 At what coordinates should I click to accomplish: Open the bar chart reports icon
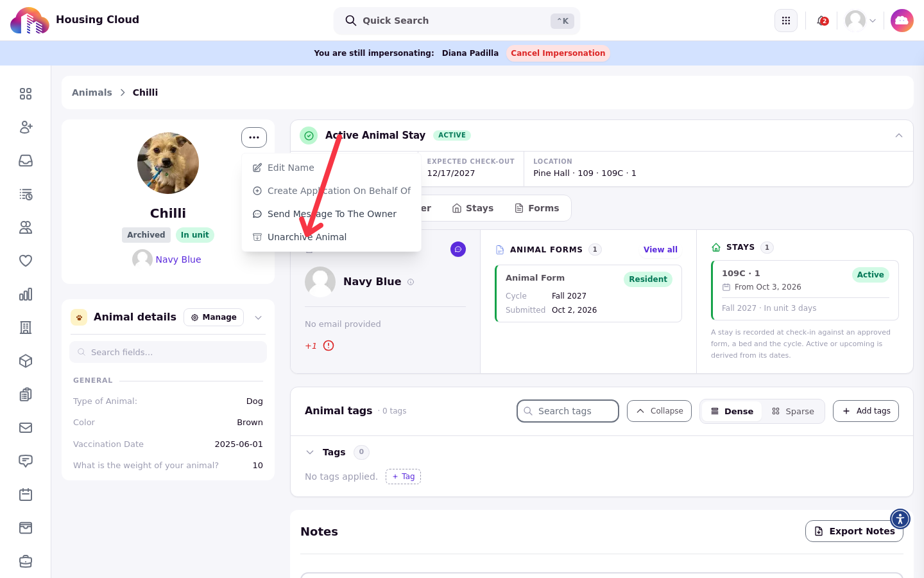[26, 294]
